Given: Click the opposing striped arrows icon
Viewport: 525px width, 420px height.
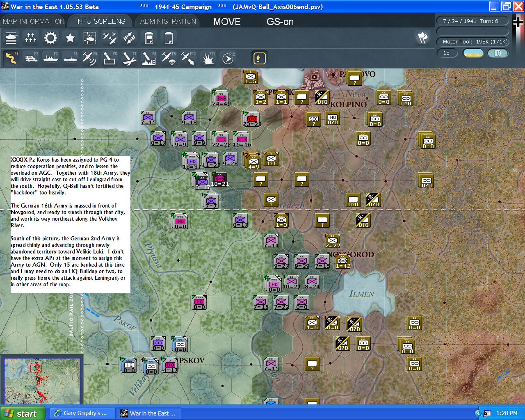Looking at the screenshot, I should coord(129,38).
